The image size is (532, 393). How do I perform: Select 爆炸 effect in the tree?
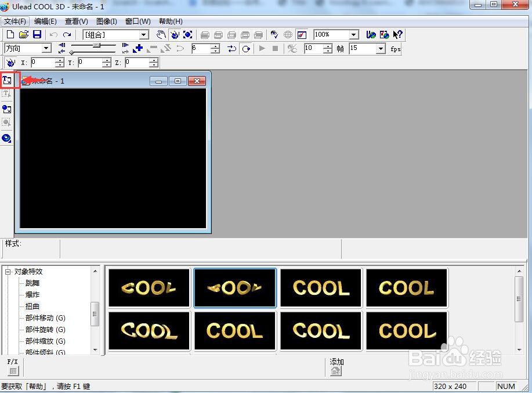click(x=32, y=294)
